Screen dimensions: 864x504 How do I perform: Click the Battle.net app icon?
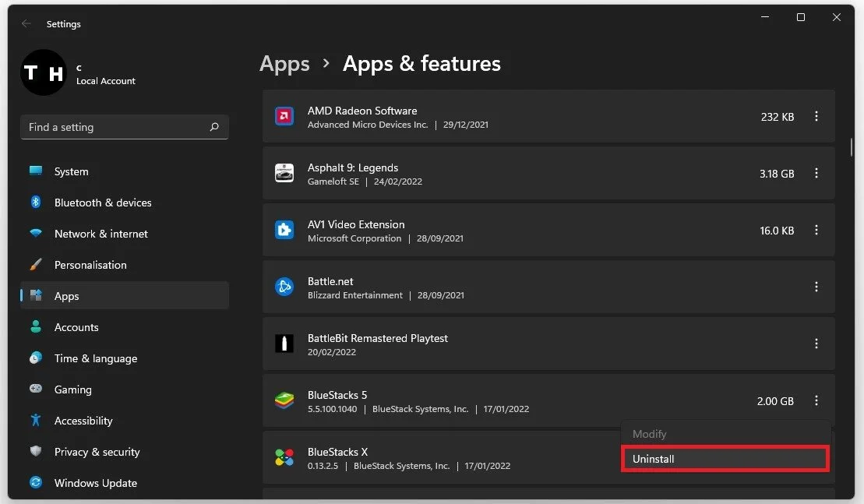click(x=284, y=287)
